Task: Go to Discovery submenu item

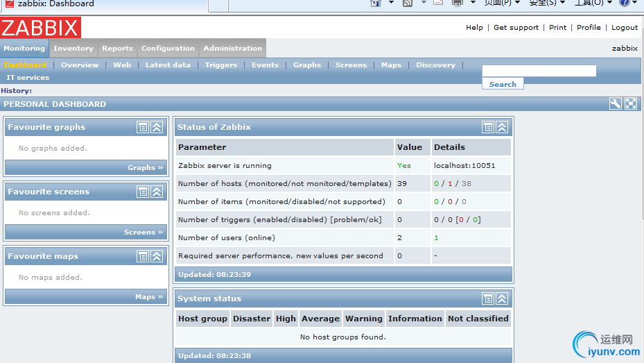Action: (x=435, y=65)
